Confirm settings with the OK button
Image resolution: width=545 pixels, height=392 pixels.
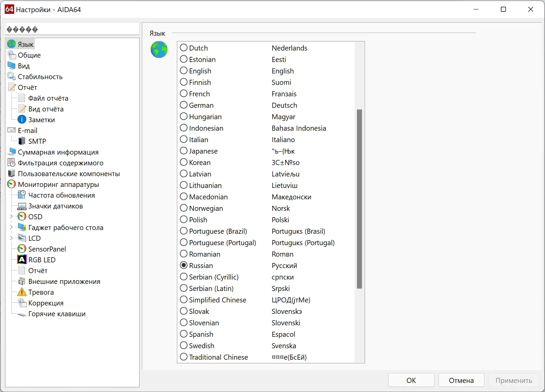point(411,380)
